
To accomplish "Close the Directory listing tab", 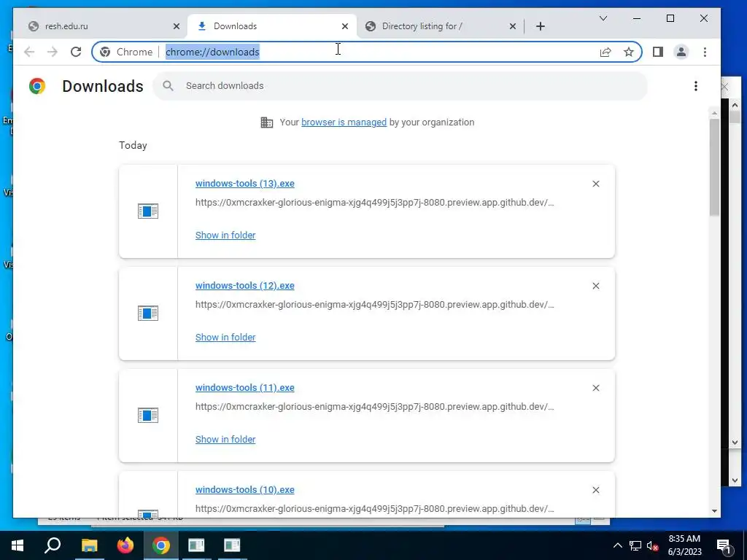I will 513,26.
